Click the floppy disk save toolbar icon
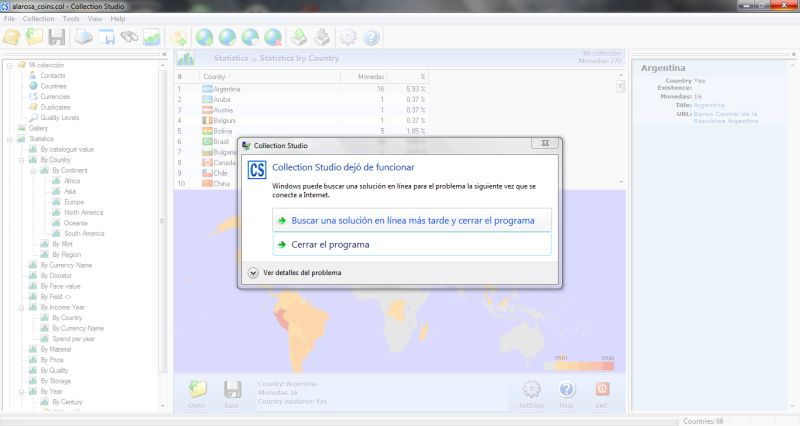Image resolution: width=800 pixels, height=426 pixels. click(57, 37)
